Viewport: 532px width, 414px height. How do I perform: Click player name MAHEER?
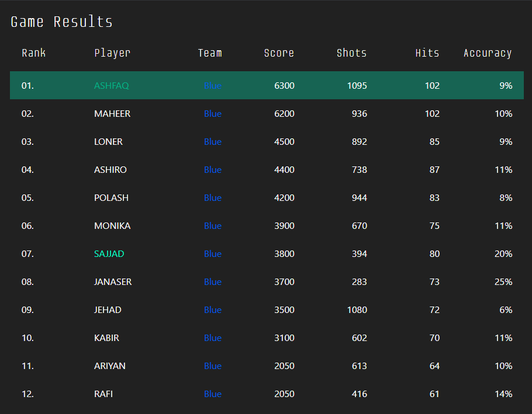(x=112, y=113)
